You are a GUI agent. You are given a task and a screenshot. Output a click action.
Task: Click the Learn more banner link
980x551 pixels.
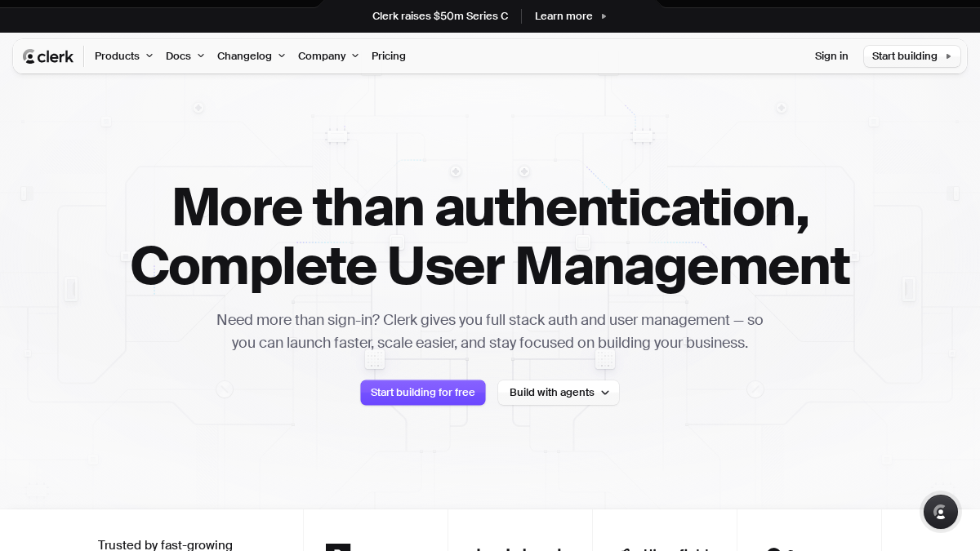click(571, 16)
